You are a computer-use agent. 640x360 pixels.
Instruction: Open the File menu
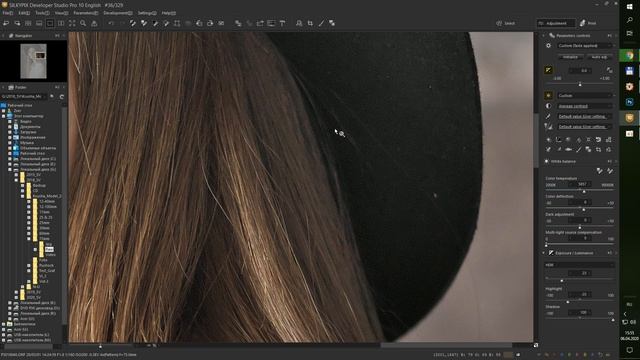click(x=8, y=13)
